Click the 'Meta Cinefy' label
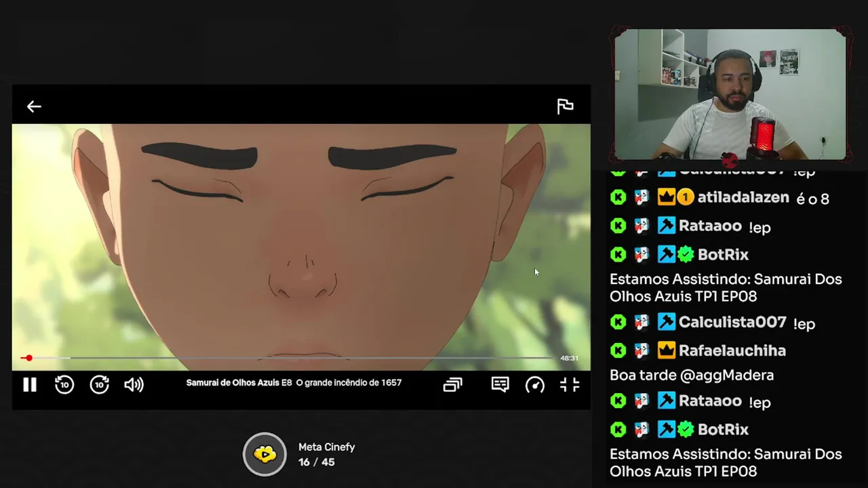The height and width of the screenshot is (488, 868). pos(327,447)
